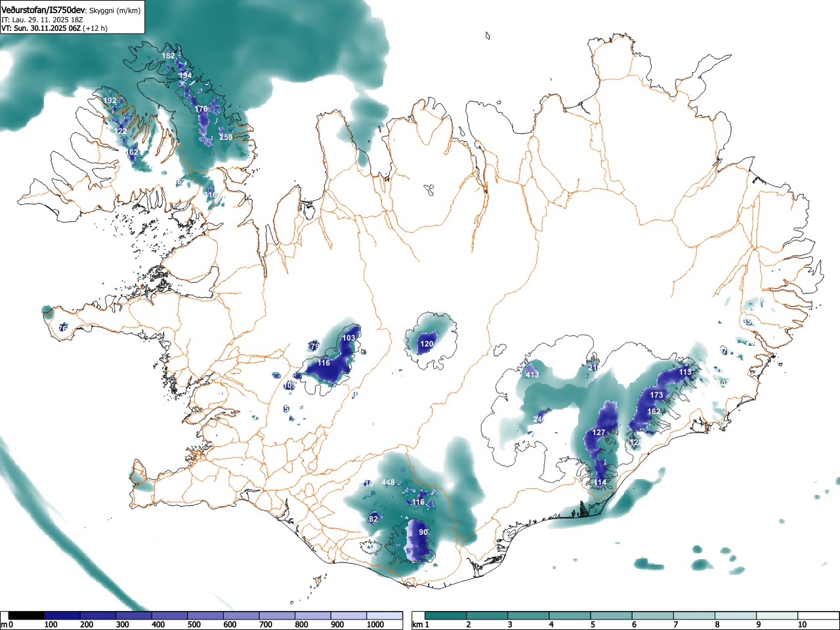This screenshot has height=630, width=840.
Task: Click the '1000' tick on the metre scale
Action: coord(375,625)
